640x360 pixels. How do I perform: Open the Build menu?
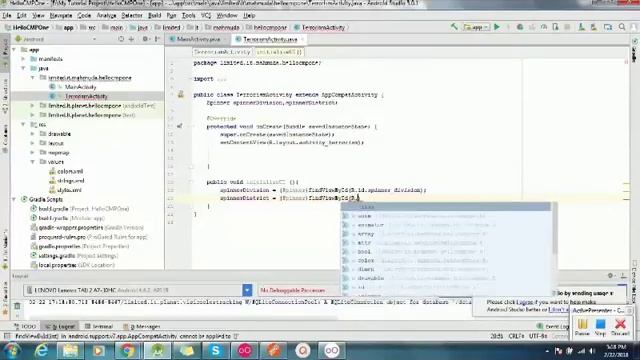point(154,16)
